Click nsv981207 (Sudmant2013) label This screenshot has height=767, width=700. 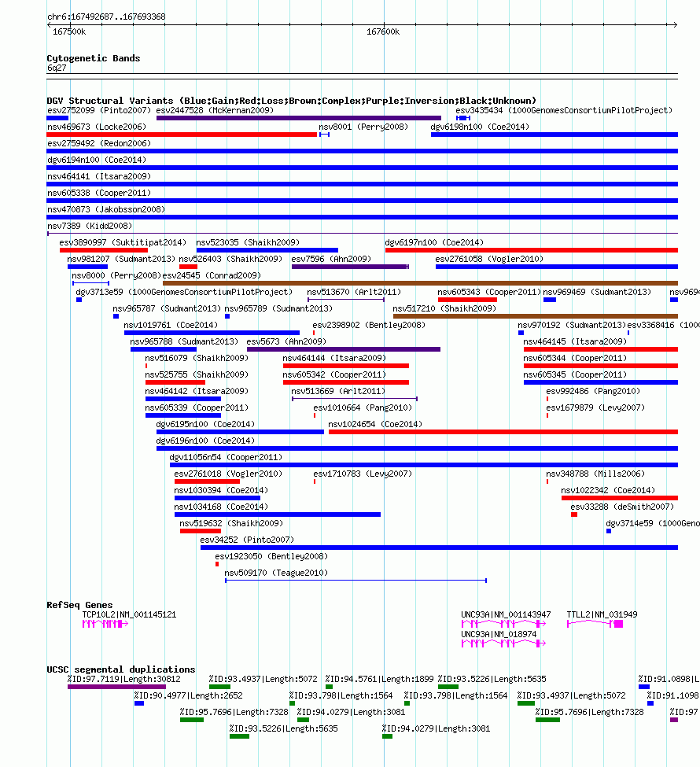click(x=121, y=260)
